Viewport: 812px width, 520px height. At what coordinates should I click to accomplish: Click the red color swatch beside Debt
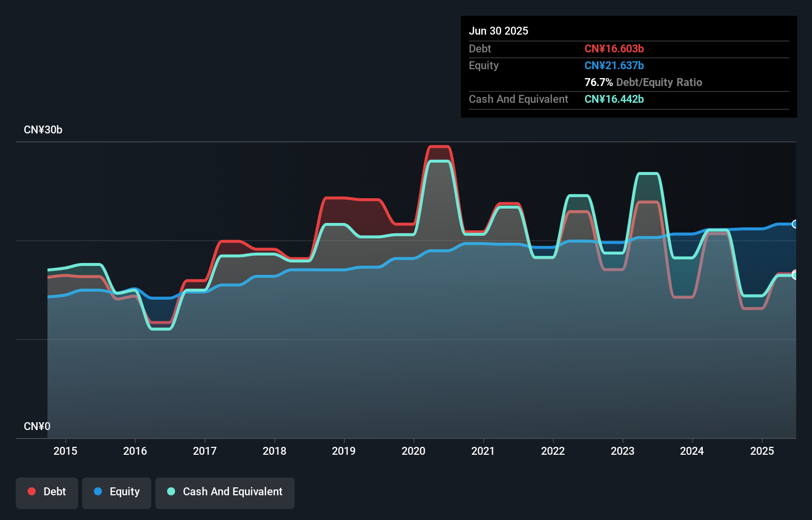(32, 492)
